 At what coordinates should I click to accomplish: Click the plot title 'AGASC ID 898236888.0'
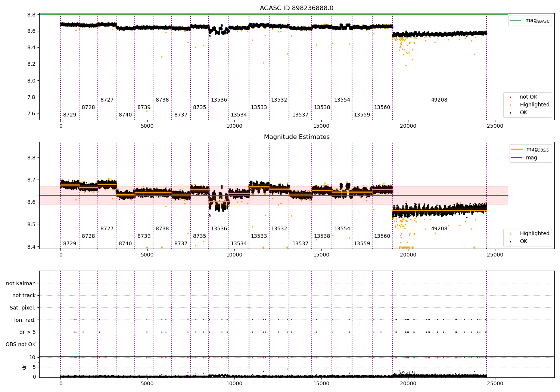[297, 8]
